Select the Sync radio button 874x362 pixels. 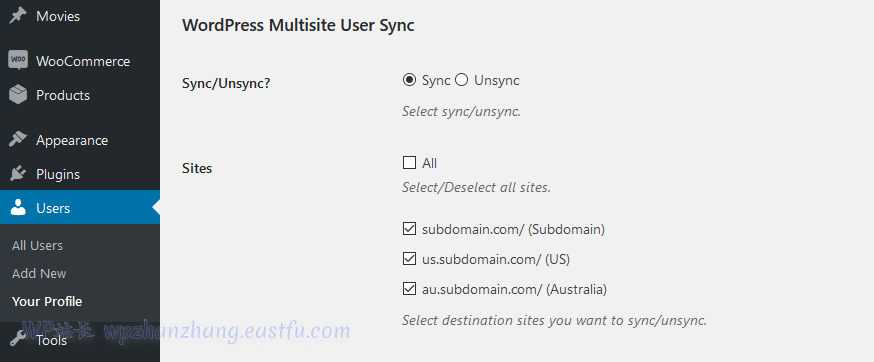(x=409, y=80)
